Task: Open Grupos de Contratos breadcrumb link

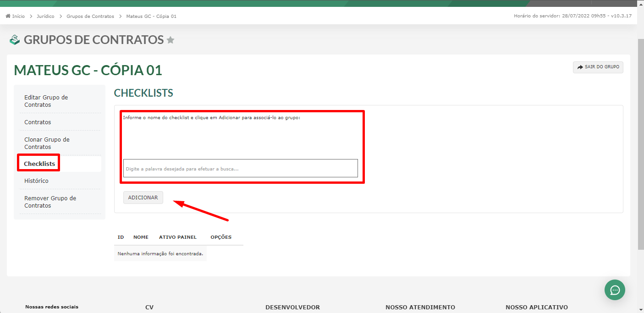Action: tap(90, 16)
